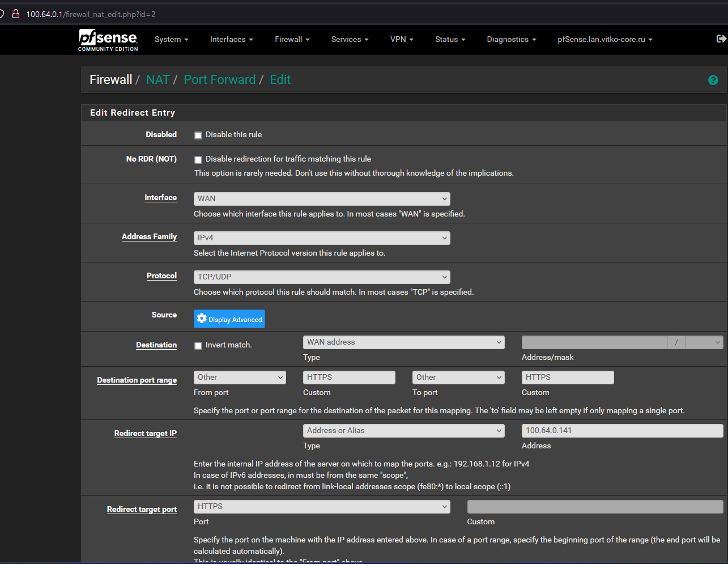Click the pfSense Community Edition logo
Screen dimensions: 728x564
click(x=108, y=40)
